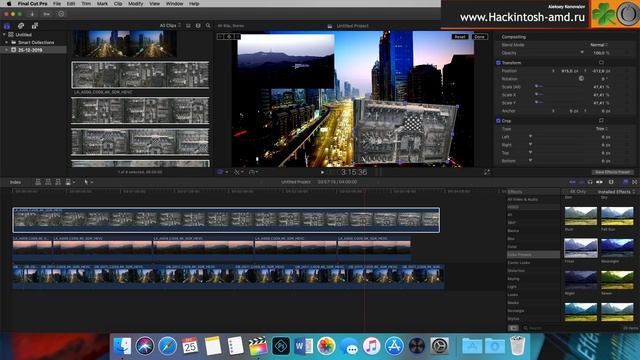
Task: Play the viewer video
Action: 322,172
